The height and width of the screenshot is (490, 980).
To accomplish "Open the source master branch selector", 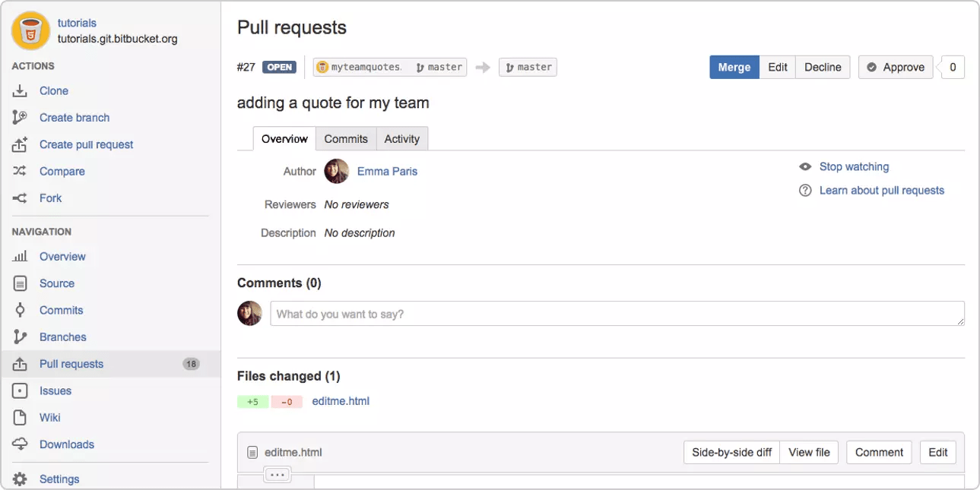I will (x=439, y=67).
